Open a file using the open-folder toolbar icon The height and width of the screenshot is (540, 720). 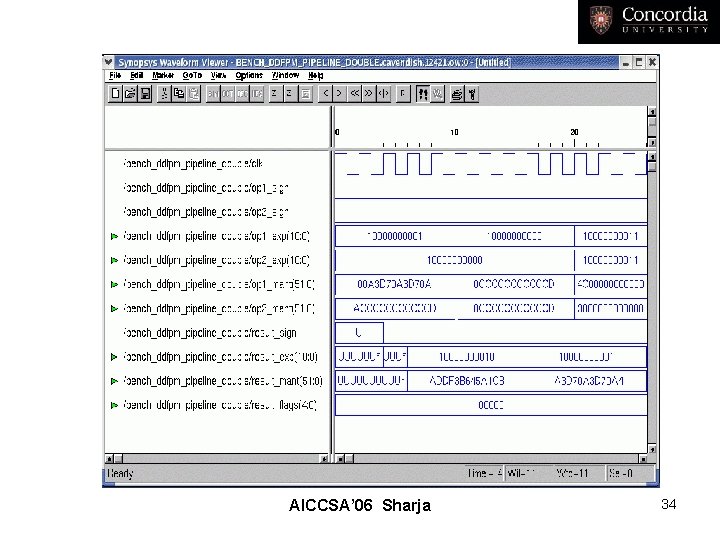[x=130, y=94]
